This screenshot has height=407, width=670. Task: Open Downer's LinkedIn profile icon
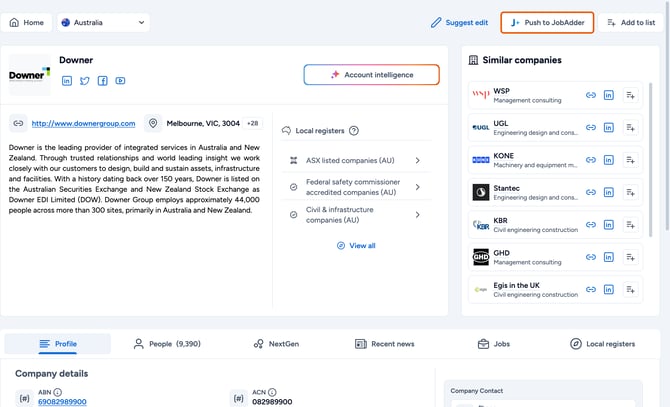pyautogui.click(x=67, y=81)
